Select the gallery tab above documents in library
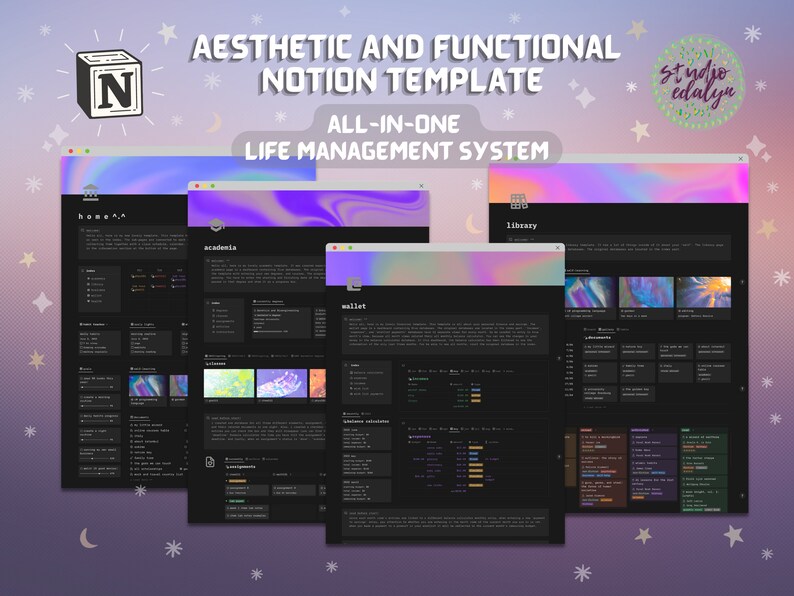The height and width of the screenshot is (596, 794). coord(606,329)
